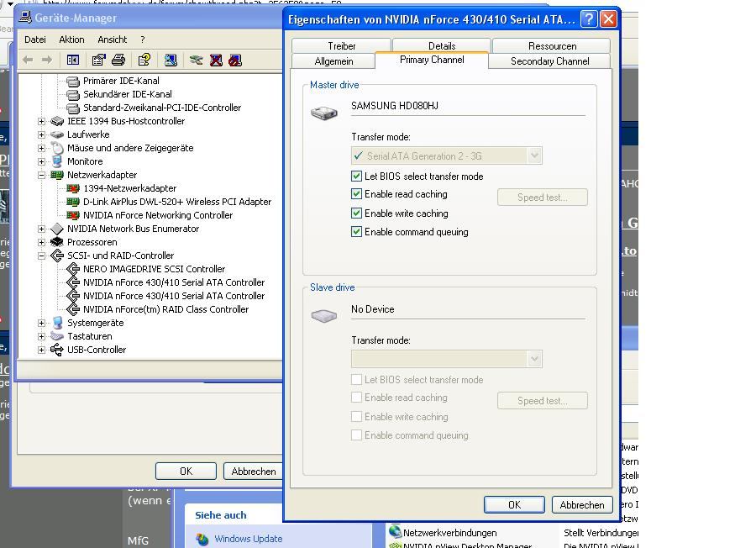
Task: Select NERO IMAGEDRIVE SCSI Controller entry
Action: click(154, 269)
